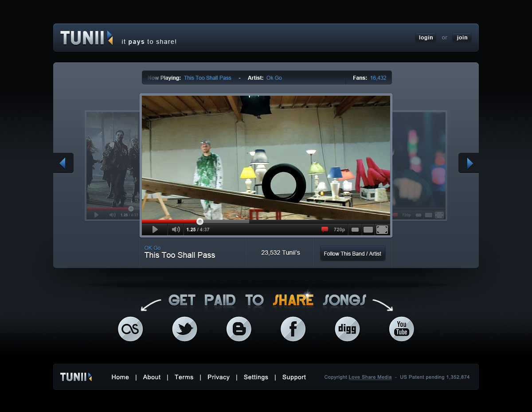This screenshot has width=532, height=412.
Task: Mute the left thumbnail video
Action: (113, 215)
